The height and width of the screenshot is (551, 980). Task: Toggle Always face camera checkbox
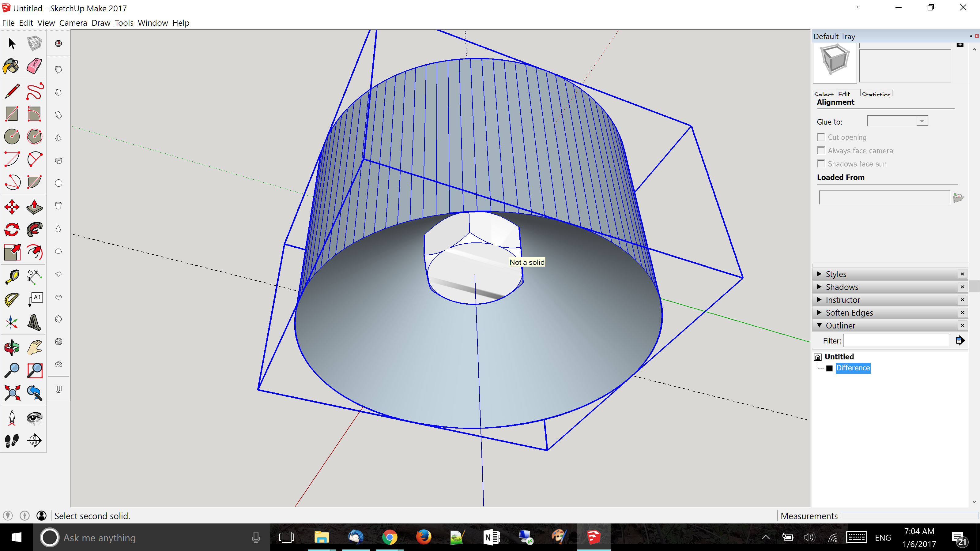click(821, 151)
